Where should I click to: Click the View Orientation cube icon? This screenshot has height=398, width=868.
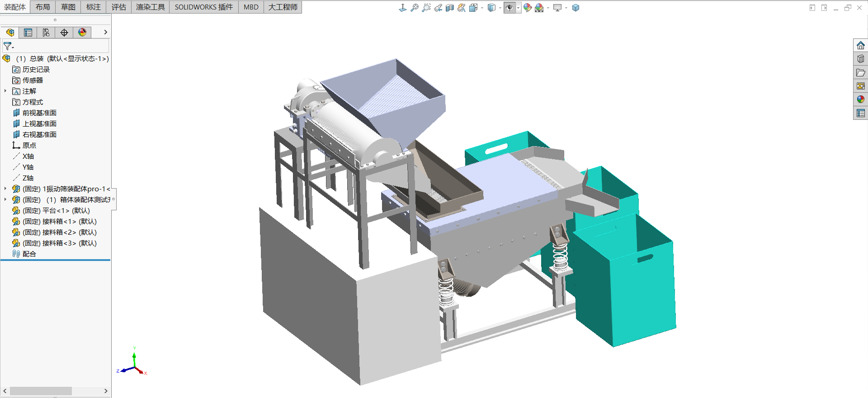(473, 8)
